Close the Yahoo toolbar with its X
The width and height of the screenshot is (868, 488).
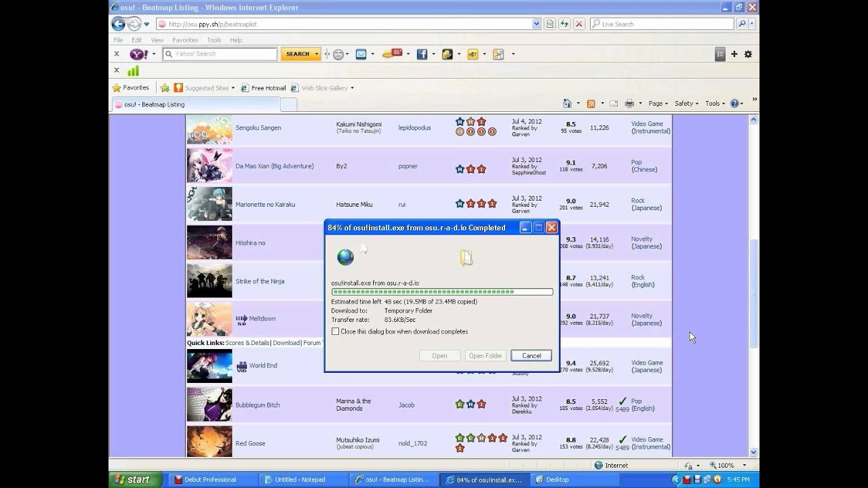tap(117, 54)
